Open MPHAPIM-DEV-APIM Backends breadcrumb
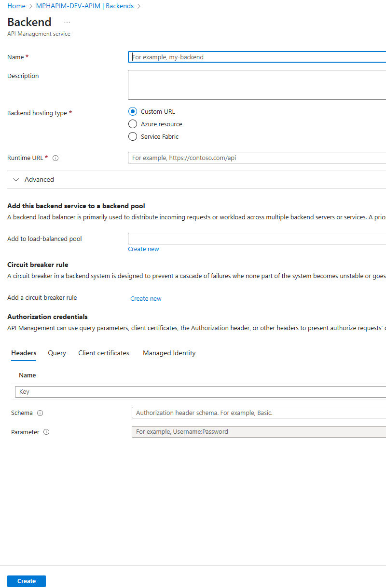This screenshot has height=588, width=386. [x=84, y=6]
